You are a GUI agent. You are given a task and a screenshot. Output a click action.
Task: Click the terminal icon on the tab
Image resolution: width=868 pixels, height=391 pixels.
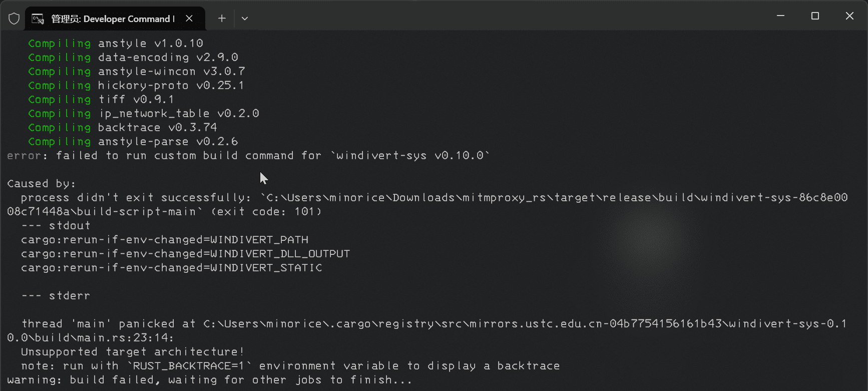pyautogui.click(x=38, y=19)
